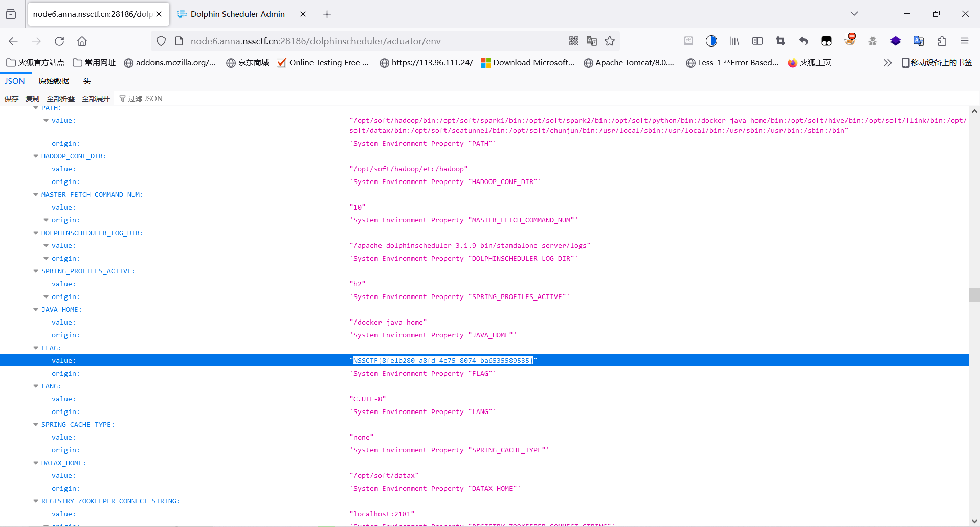Open the 京东商城 bookmark
980x527 pixels.
pos(248,63)
